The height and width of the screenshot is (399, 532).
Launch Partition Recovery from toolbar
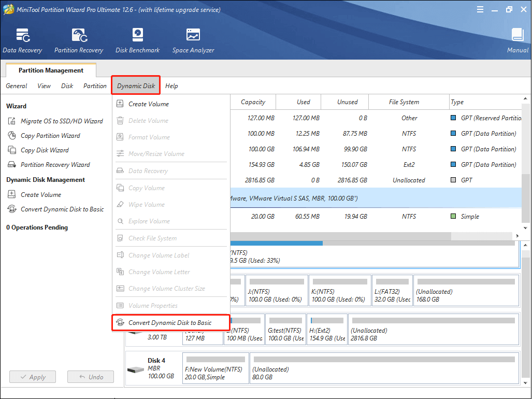click(x=79, y=41)
